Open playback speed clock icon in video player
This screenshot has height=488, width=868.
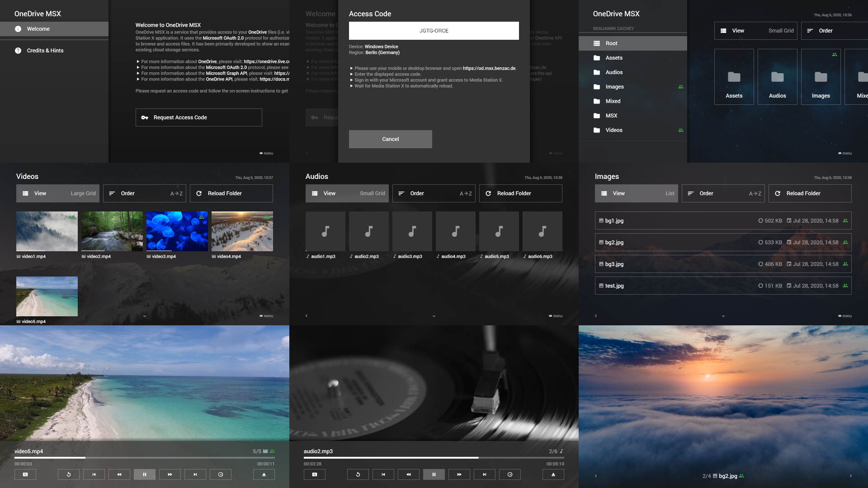(x=221, y=474)
